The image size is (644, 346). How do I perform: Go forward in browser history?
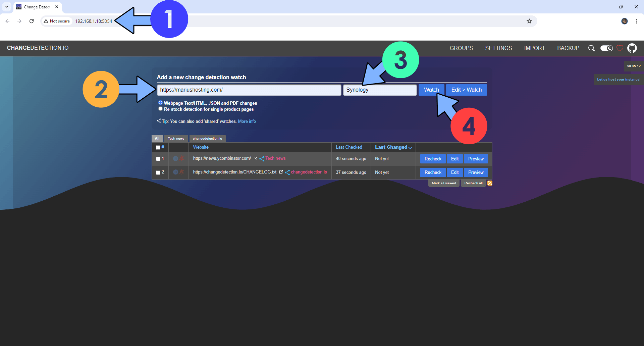click(19, 21)
